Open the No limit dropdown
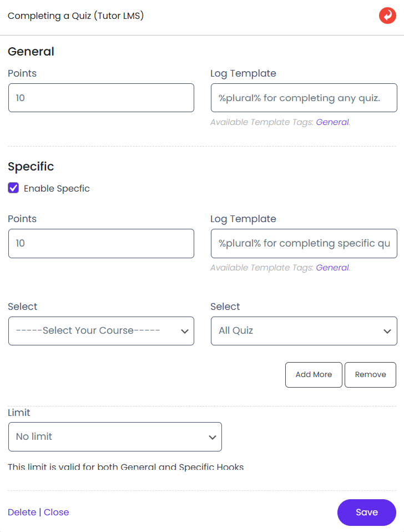Screen dimensions: 404x532 pos(115,437)
